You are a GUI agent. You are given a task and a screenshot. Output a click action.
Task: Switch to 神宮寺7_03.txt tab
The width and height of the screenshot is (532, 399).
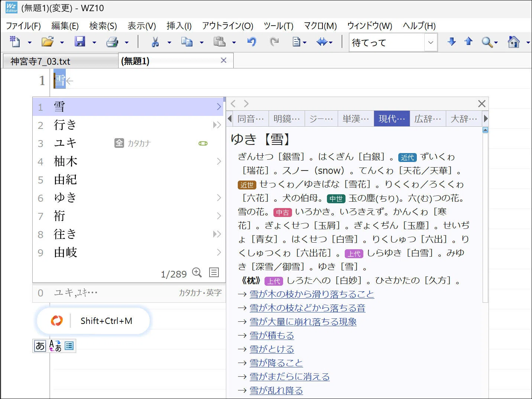60,61
